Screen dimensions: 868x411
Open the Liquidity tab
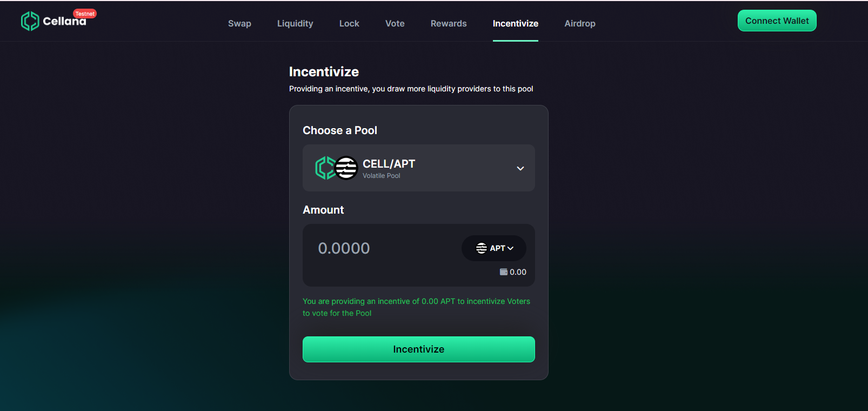coord(295,23)
